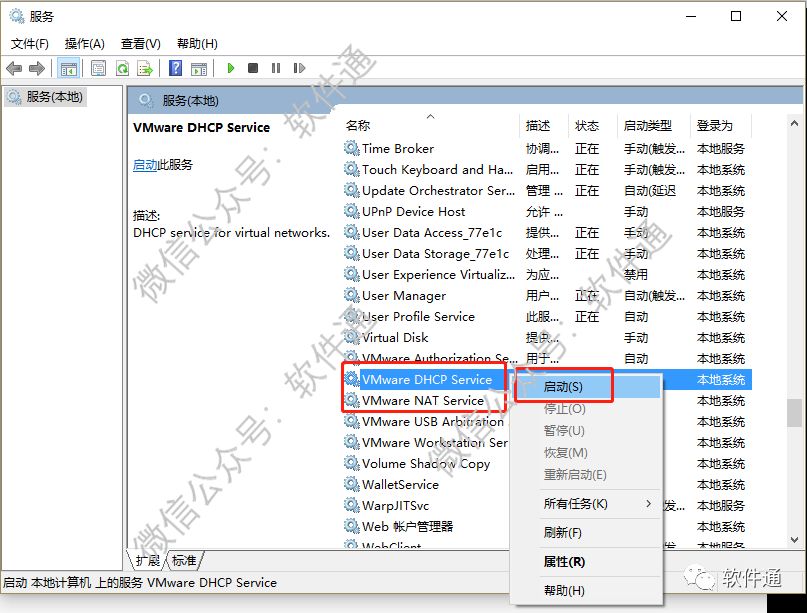Viewport: 807px width, 613px height.
Task: Choose 属性(R) in the context menu
Action: point(588,562)
